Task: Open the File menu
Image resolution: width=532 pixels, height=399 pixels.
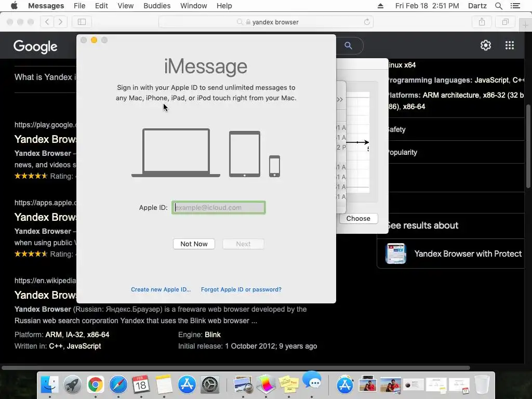Action: (79, 6)
